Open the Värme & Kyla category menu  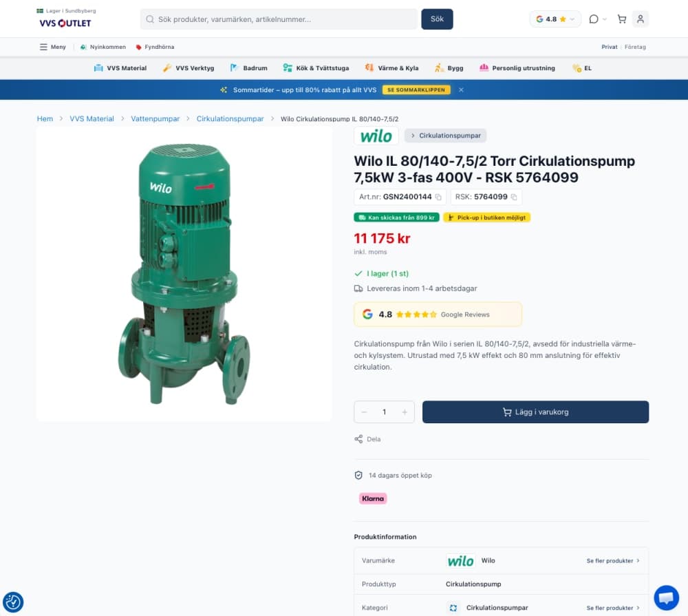[x=391, y=68]
